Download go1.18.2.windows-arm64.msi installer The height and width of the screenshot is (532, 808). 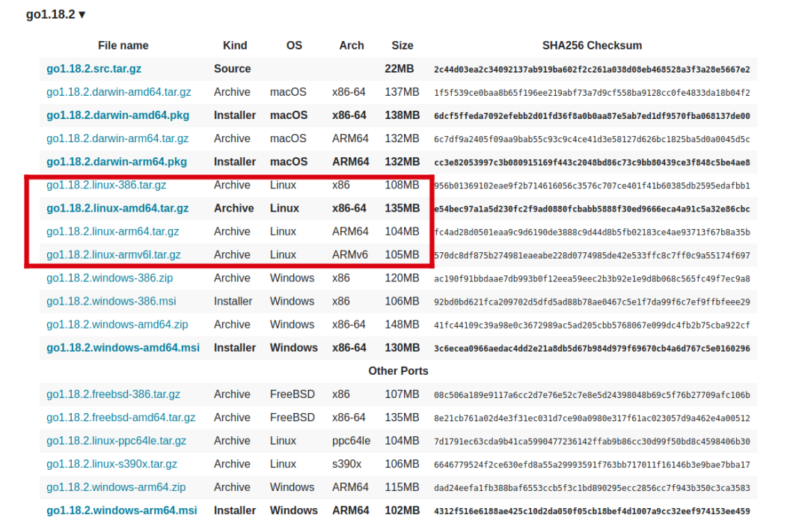(x=122, y=510)
